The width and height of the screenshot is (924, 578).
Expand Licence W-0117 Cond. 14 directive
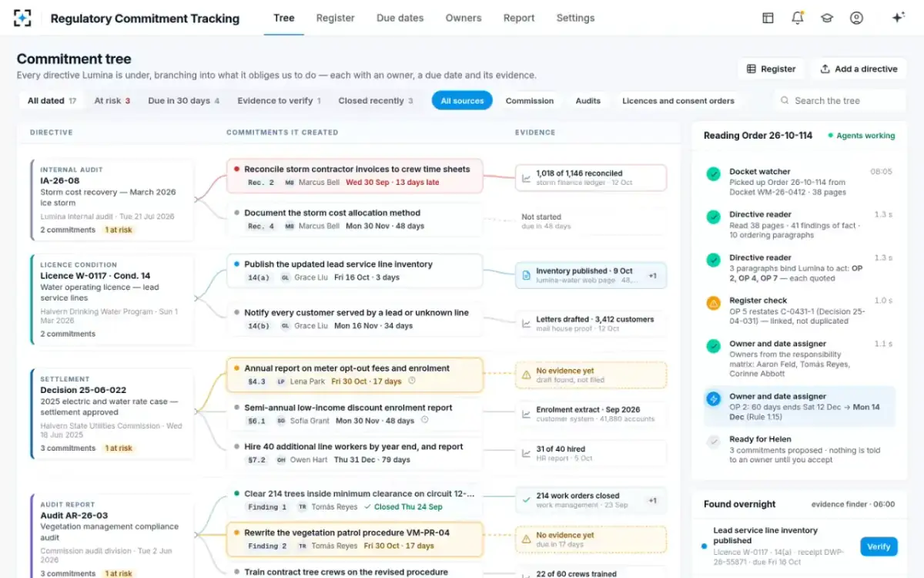(112, 300)
